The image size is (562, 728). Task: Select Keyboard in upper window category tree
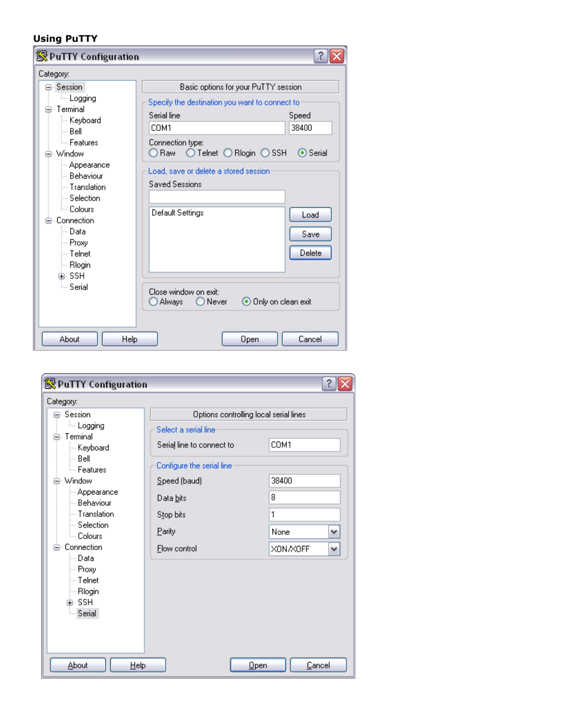click(85, 120)
